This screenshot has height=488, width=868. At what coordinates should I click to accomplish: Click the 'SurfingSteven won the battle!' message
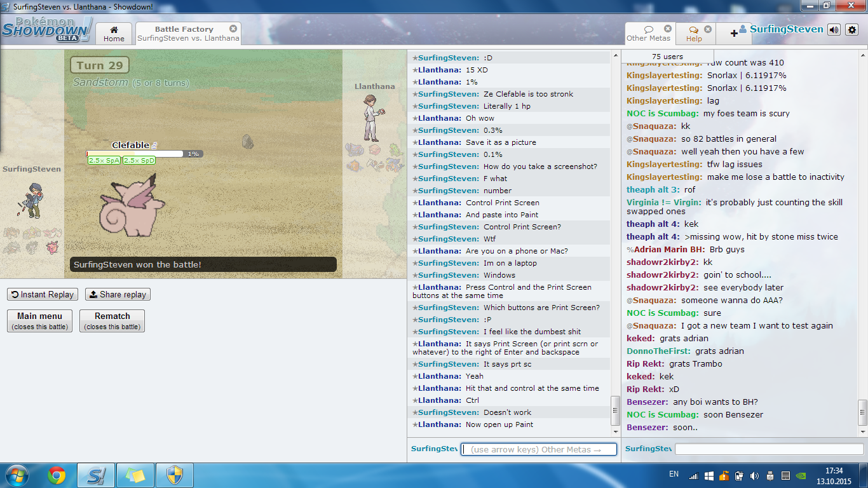coord(203,264)
